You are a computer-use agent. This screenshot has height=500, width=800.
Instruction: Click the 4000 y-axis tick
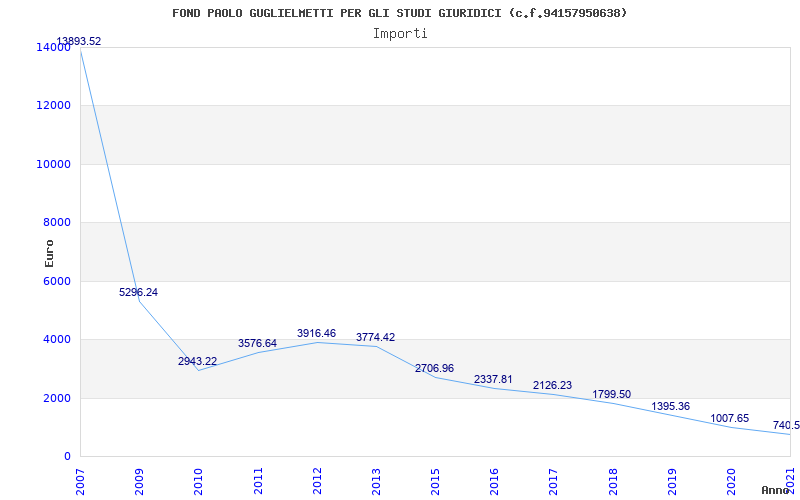coord(56,339)
